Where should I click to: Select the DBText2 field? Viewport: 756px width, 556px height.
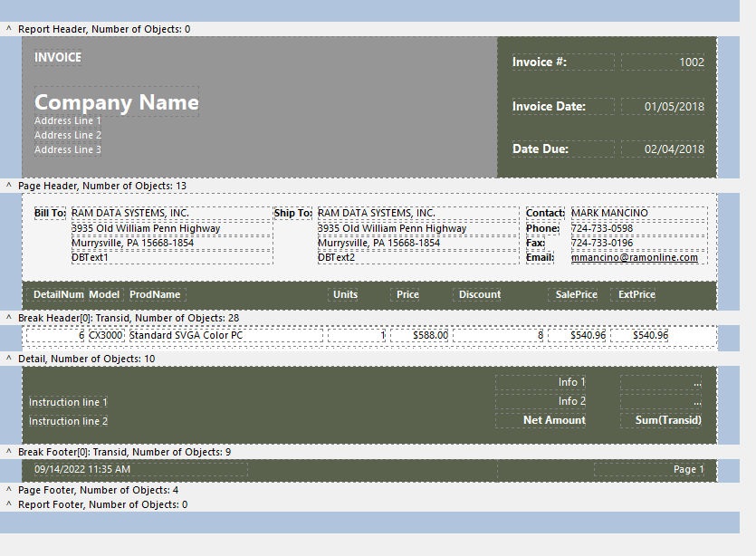[418, 257]
